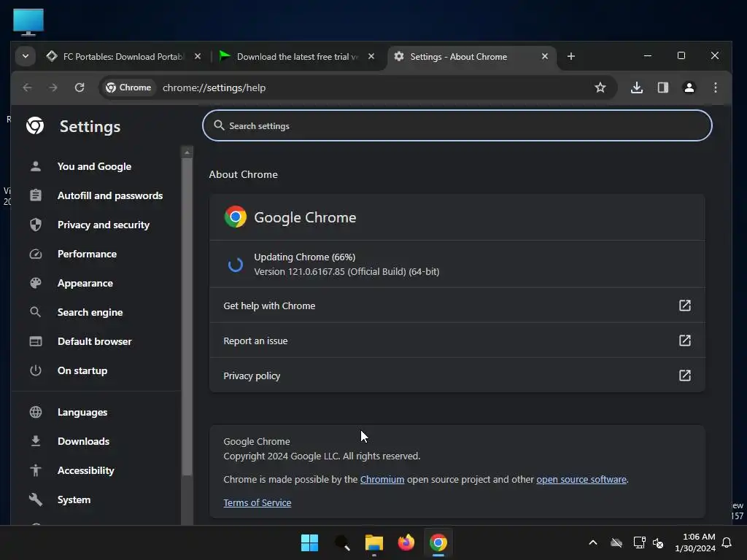Open Appearance settings
The width and height of the screenshot is (747, 560).
pos(85,283)
